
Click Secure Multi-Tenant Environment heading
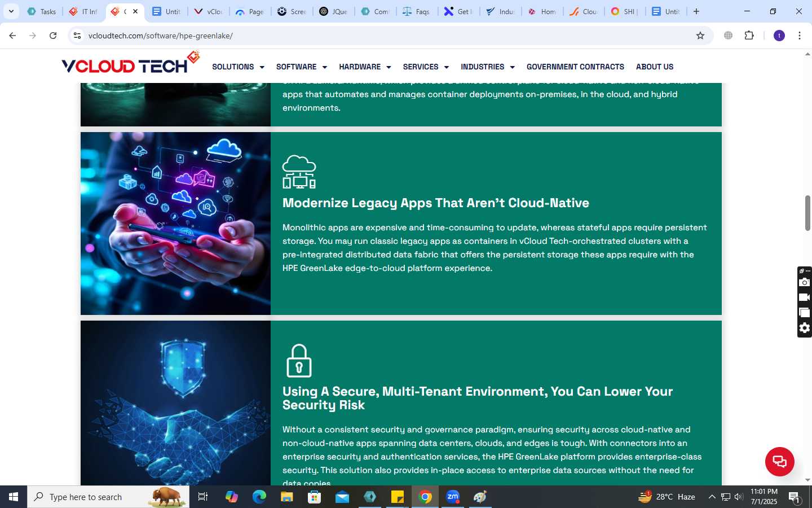coord(478,398)
